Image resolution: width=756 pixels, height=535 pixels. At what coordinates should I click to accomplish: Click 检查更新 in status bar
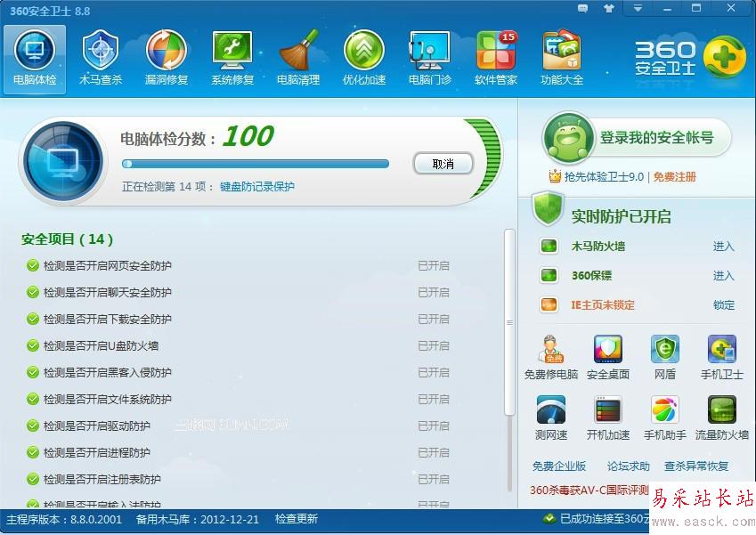coord(296,519)
